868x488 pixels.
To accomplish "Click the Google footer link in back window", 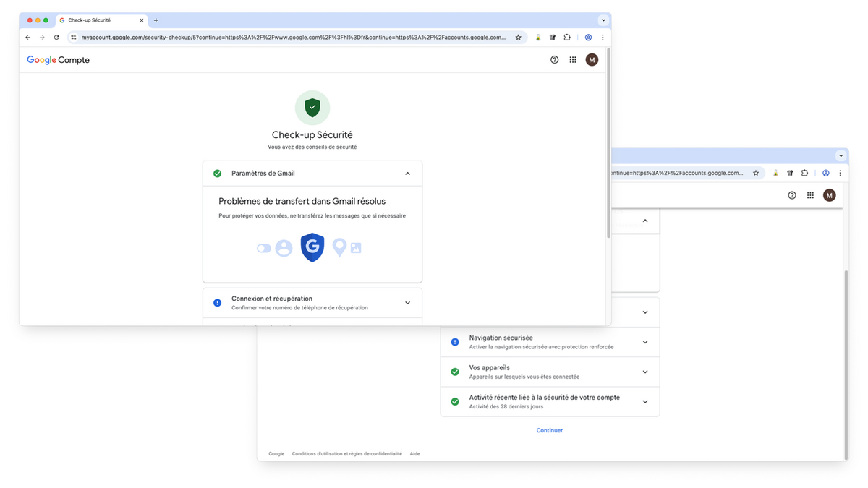I will coord(276,454).
